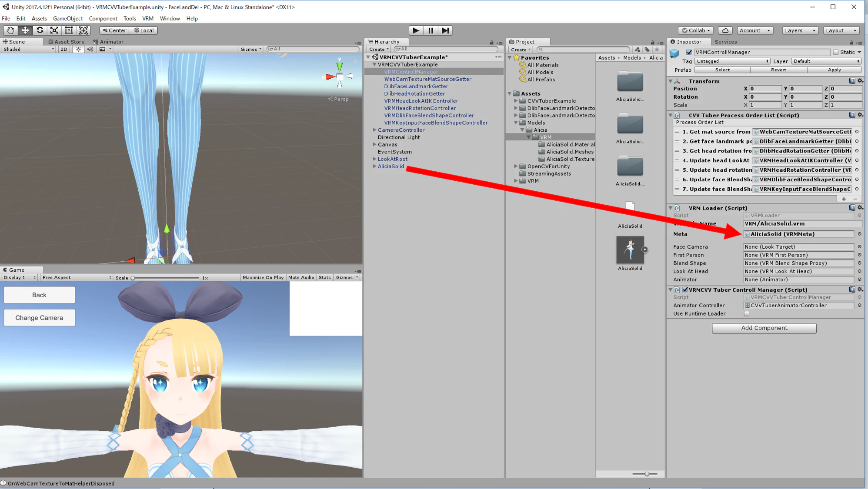Switch to the Asset Store tab
The width and height of the screenshot is (868, 489).
tap(67, 42)
